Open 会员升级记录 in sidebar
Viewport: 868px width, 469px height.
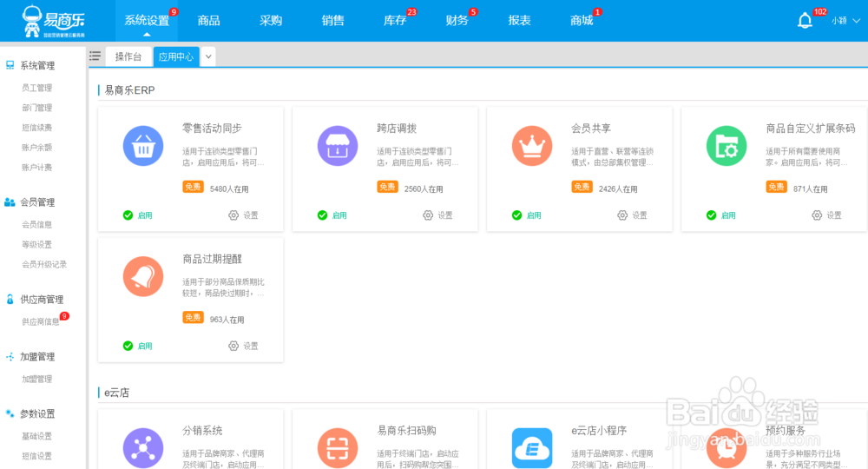click(44, 264)
